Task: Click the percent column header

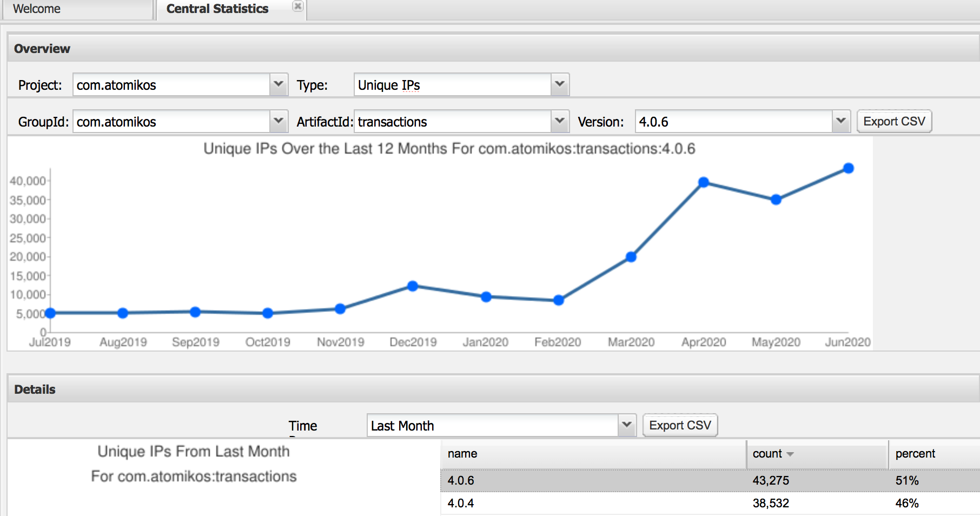Action: [915, 454]
